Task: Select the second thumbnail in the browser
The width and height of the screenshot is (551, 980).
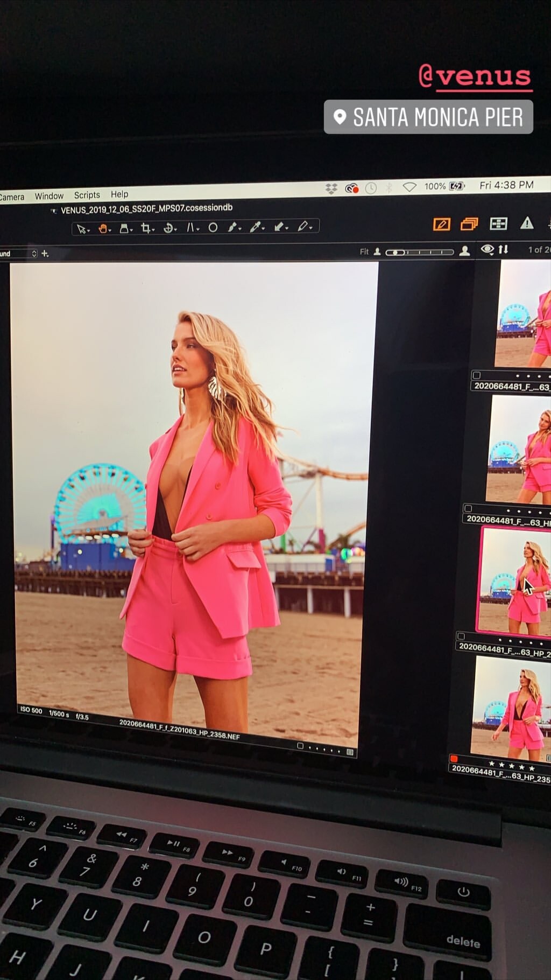Action: tap(519, 450)
